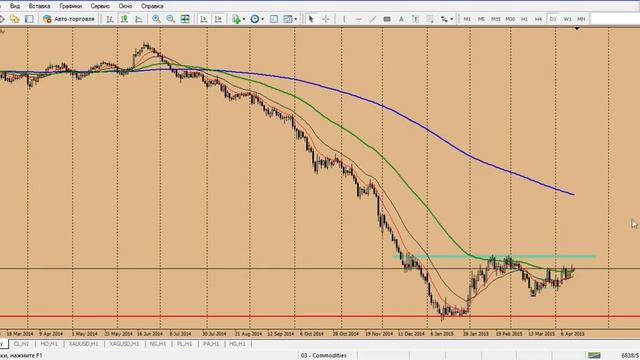Image resolution: width=640 pixels, height=360 pixels.
Task: Open the XAGUSD,H1 chart tab
Action: point(124,344)
